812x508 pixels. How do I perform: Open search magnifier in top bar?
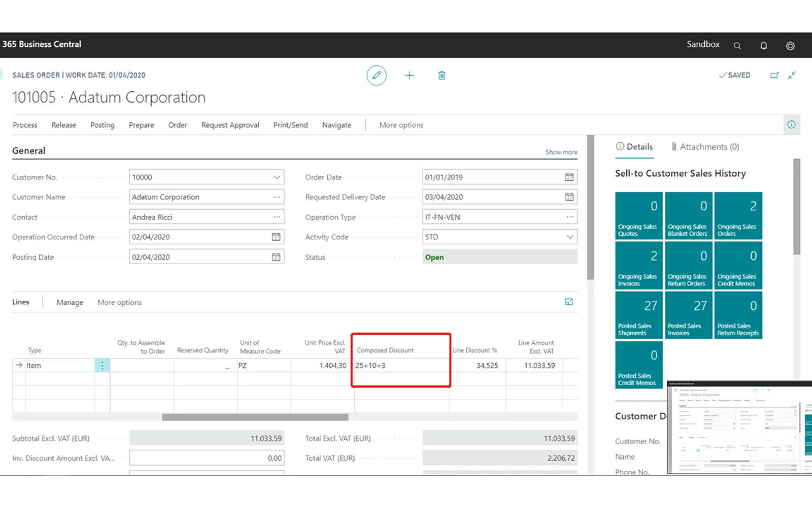click(737, 45)
